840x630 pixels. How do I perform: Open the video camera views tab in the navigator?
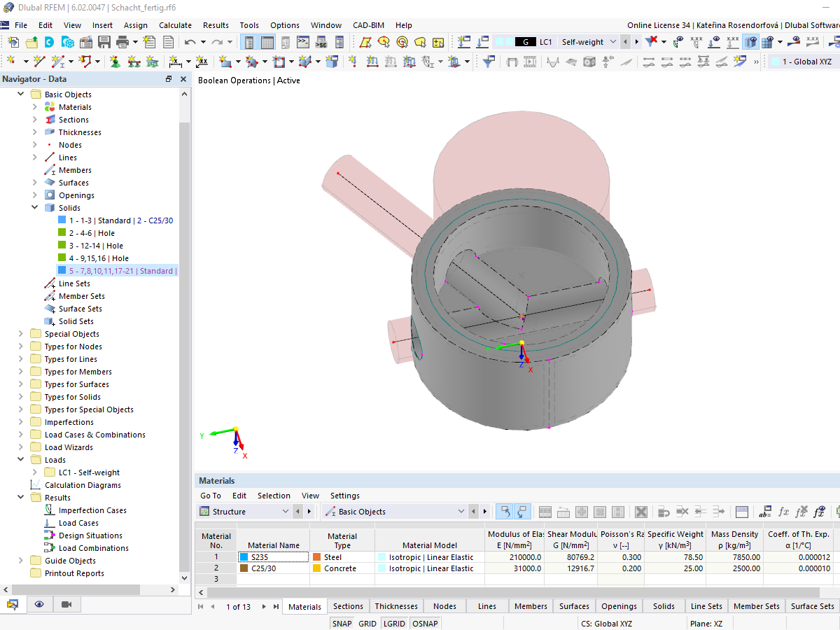(66, 604)
